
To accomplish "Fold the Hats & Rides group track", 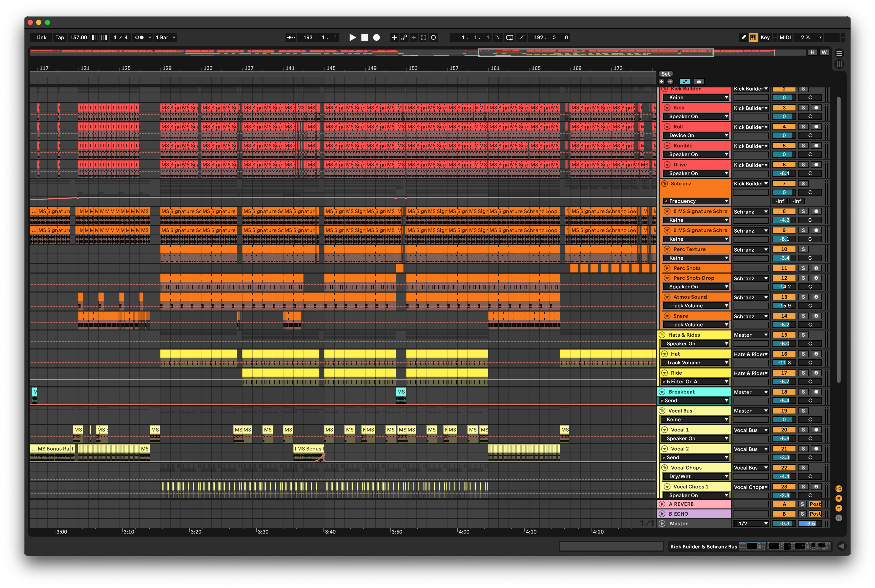I will [662, 335].
